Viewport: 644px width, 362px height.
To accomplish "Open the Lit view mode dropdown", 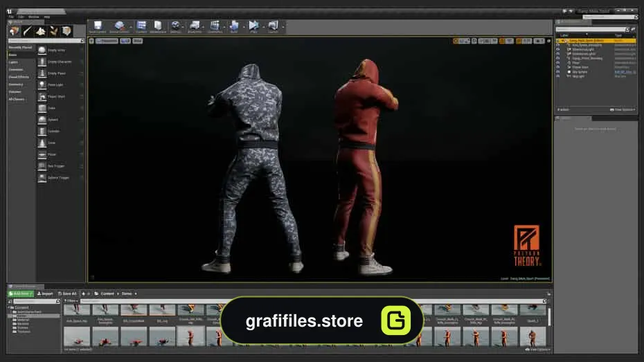I will pos(125,41).
